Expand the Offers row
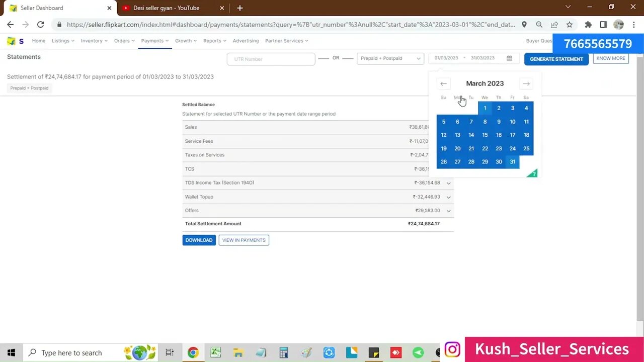 point(448,211)
